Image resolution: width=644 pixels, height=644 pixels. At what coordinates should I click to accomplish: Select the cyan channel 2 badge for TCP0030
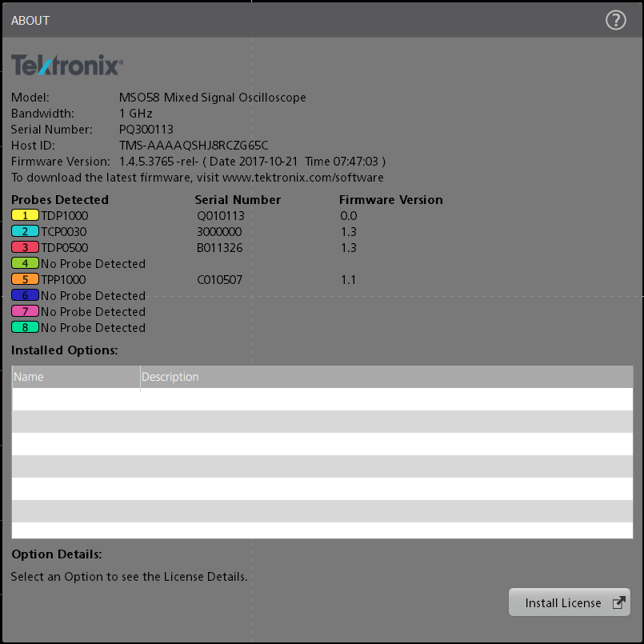[23, 231]
